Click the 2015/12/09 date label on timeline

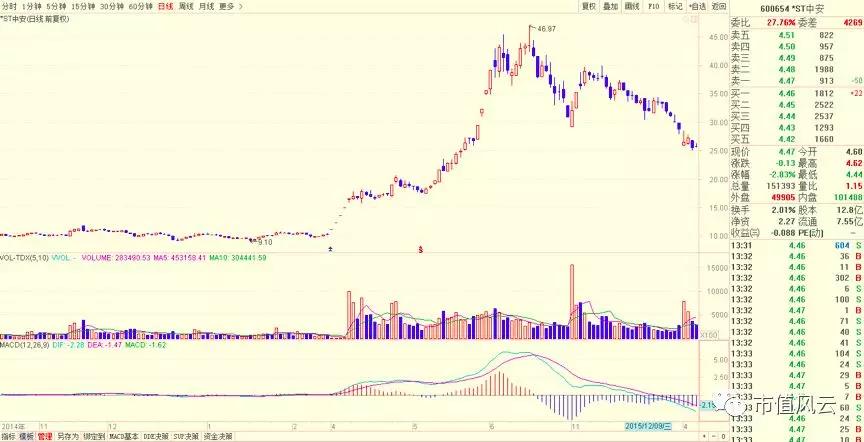(649, 426)
